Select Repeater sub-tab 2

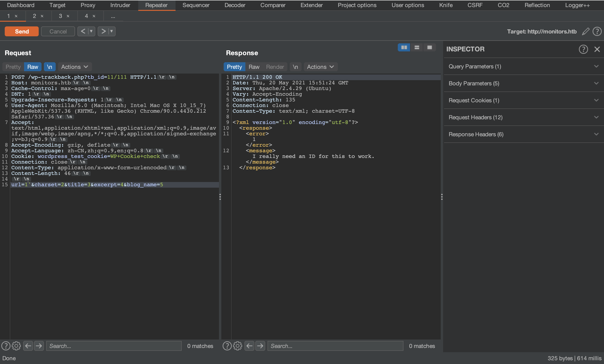pyautogui.click(x=34, y=16)
